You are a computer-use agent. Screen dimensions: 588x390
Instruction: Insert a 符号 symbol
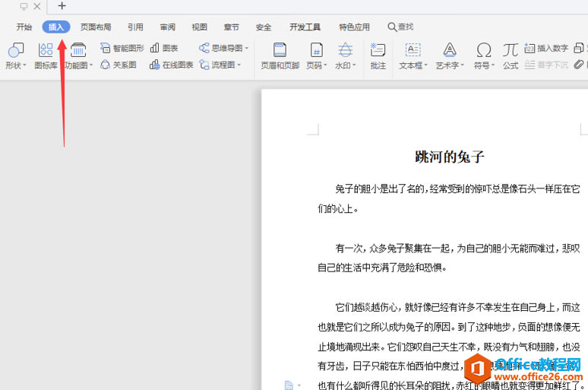coord(484,56)
